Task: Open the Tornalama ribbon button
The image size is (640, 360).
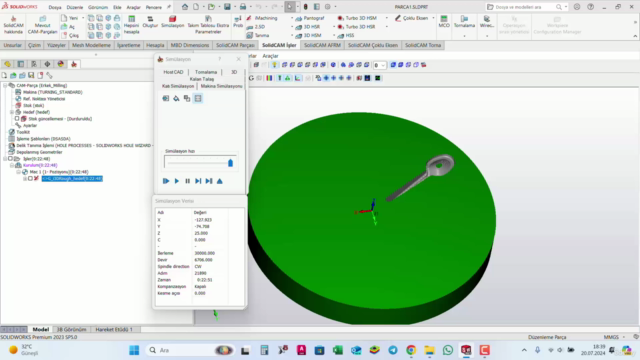Action: [x=464, y=22]
